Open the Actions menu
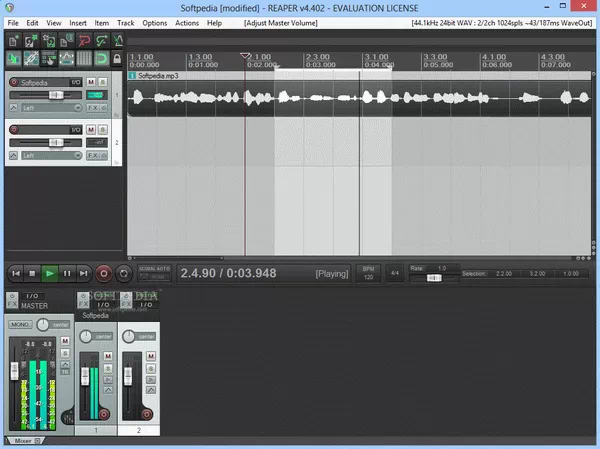This screenshot has height=449, width=600. [187, 23]
